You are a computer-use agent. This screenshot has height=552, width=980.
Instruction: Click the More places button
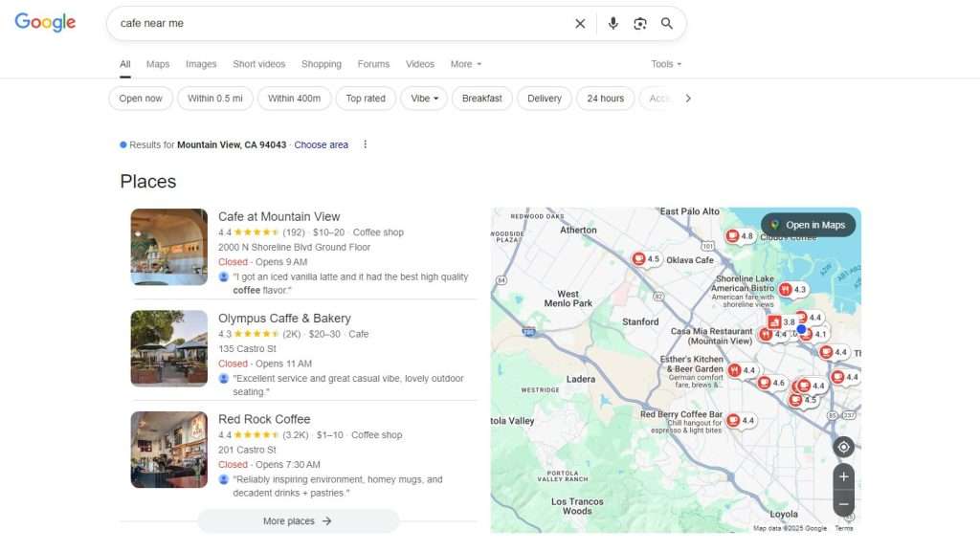coord(298,520)
